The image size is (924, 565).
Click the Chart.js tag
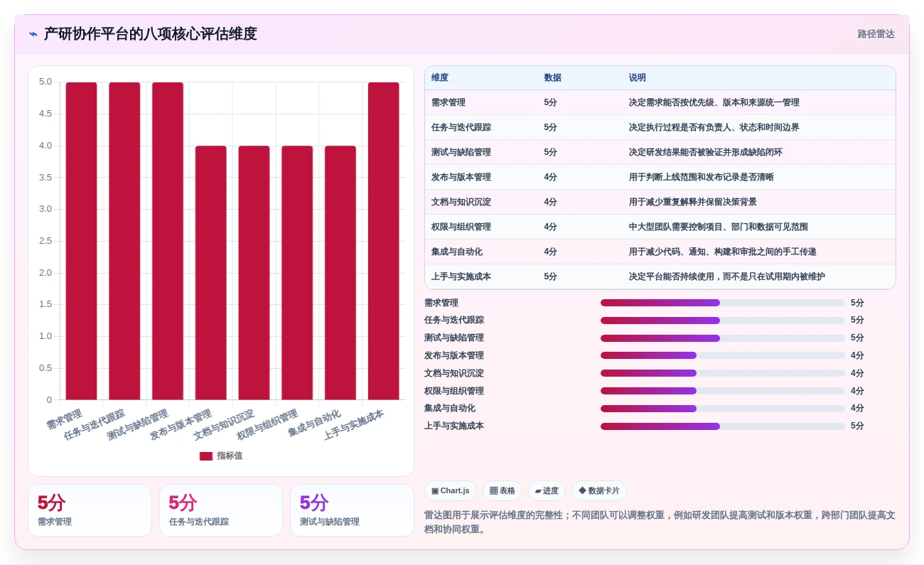(451, 491)
